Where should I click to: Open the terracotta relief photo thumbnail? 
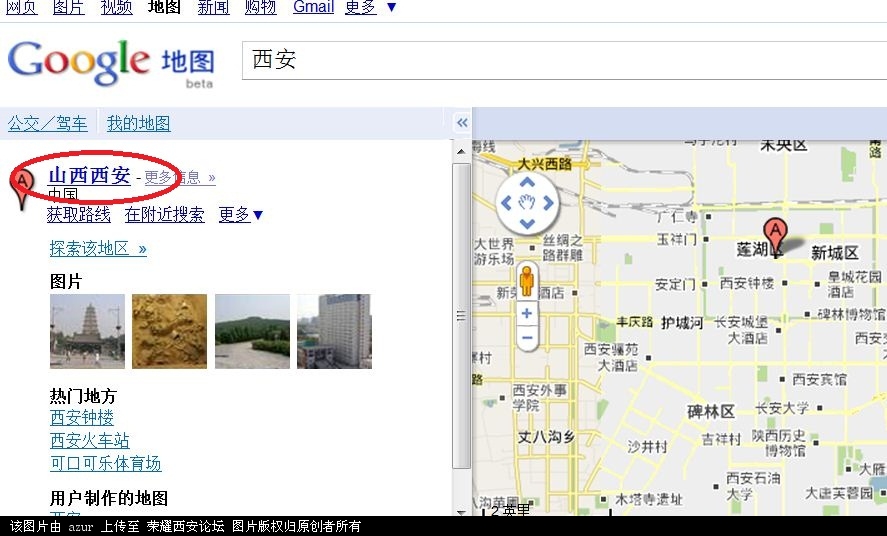tap(169, 331)
